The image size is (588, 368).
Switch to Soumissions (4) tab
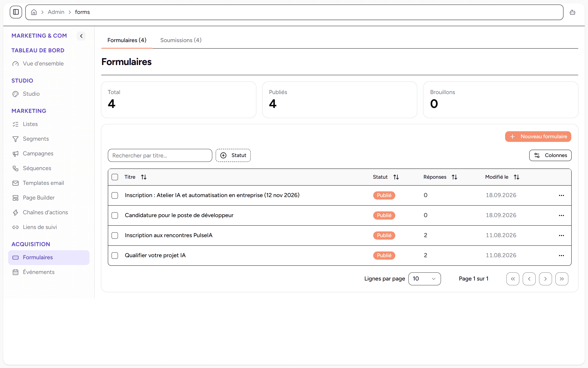[181, 40]
